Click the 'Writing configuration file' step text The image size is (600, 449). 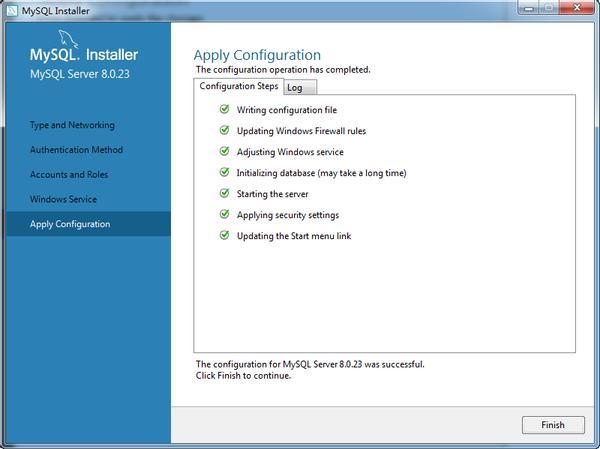coord(287,110)
